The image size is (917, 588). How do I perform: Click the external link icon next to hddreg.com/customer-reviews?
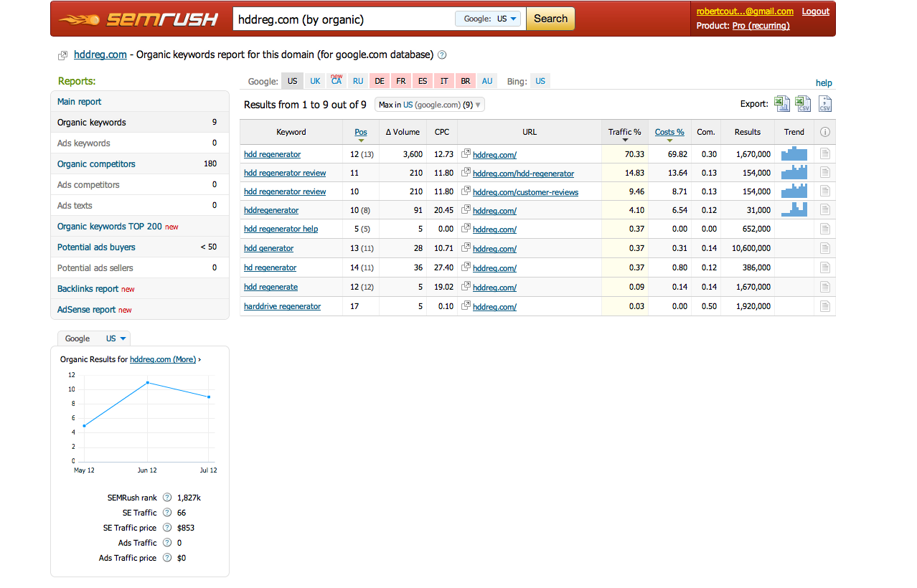coord(466,191)
